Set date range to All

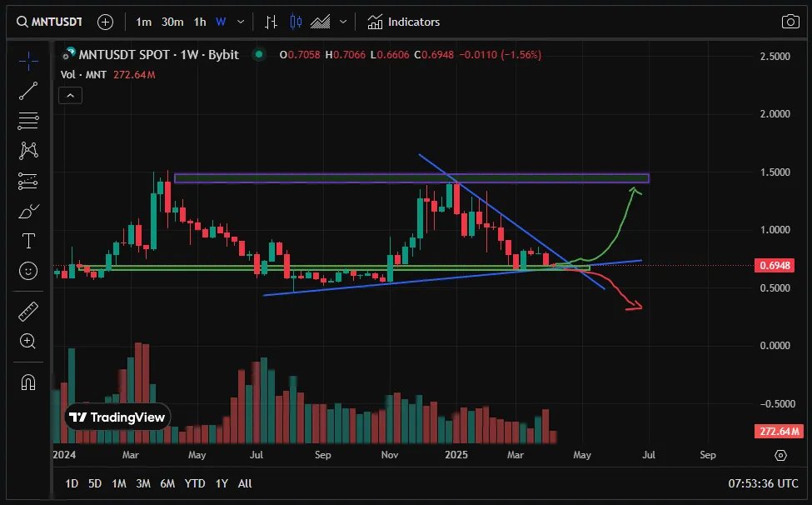(245, 483)
